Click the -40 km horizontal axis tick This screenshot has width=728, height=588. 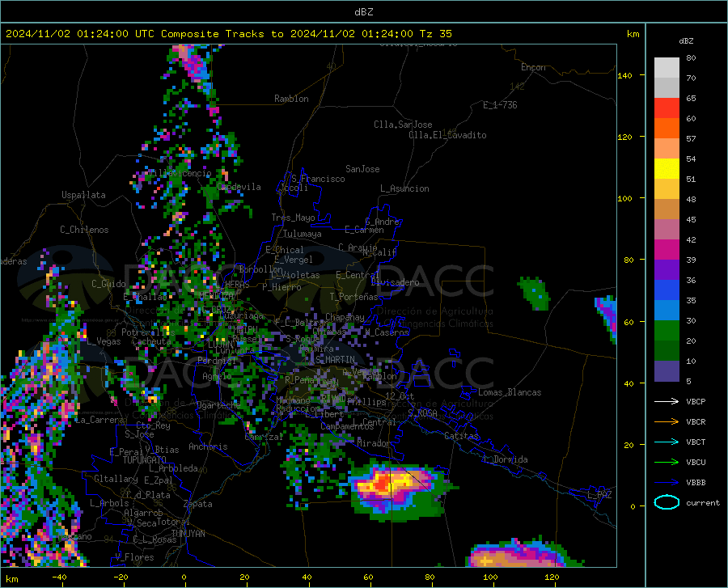tap(59, 577)
